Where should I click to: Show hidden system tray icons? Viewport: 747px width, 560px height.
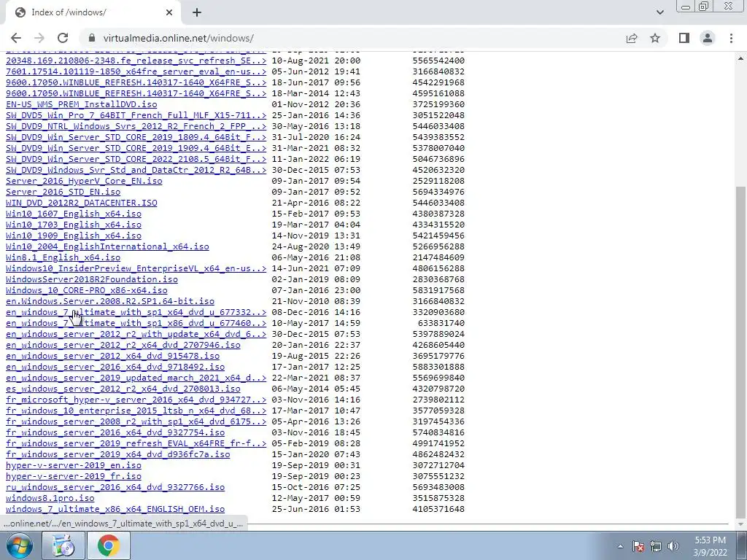click(620, 547)
